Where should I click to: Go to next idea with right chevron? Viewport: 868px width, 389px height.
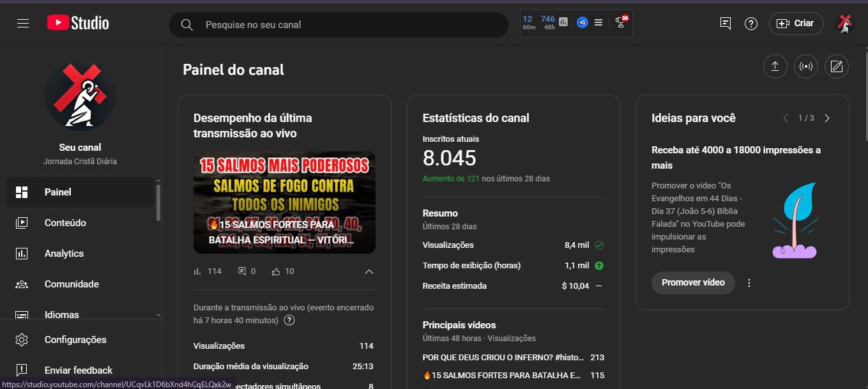click(x=827, y=118)
